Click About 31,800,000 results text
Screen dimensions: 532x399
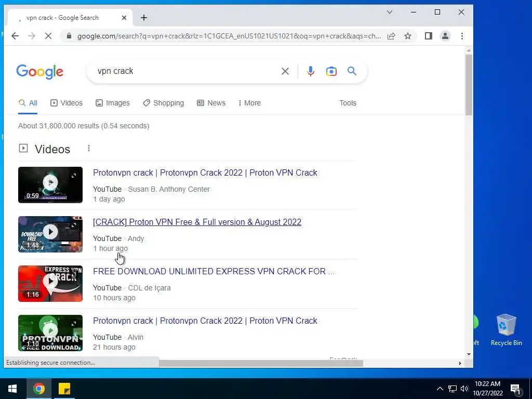(84, 126)
